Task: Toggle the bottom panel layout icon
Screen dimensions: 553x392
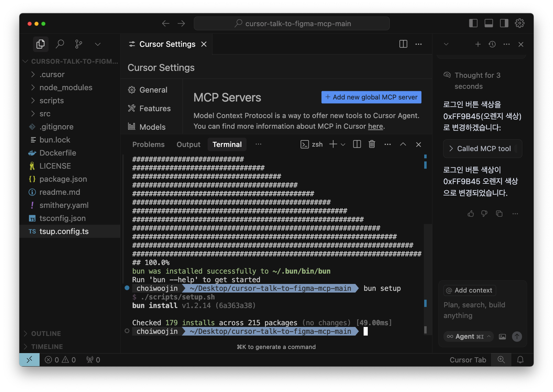Action: pos(489,23)
